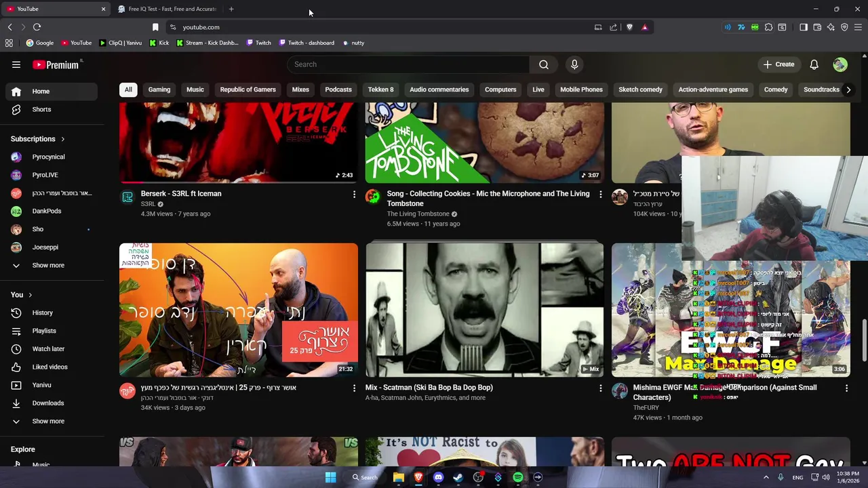Click the youtube.com address bar
The width and height of the screenshot is (868, 488).
tap(380, 27)
